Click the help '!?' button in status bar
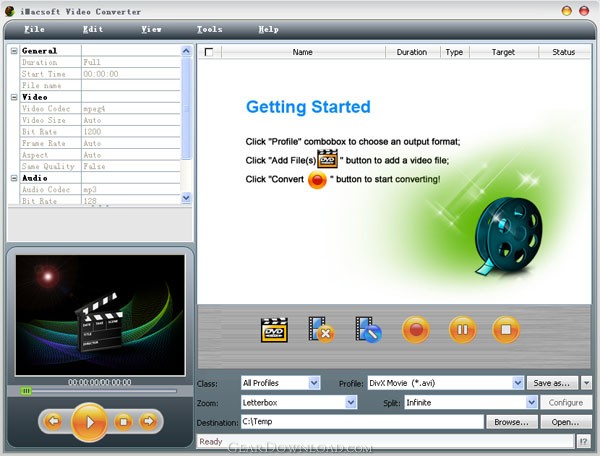 point(583,441)
